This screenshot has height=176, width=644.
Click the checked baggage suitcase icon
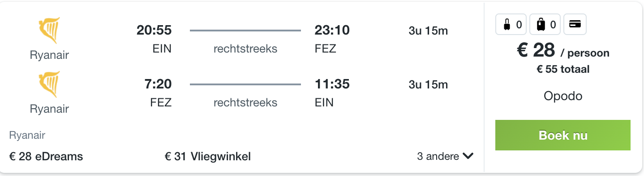pos(541,25)
